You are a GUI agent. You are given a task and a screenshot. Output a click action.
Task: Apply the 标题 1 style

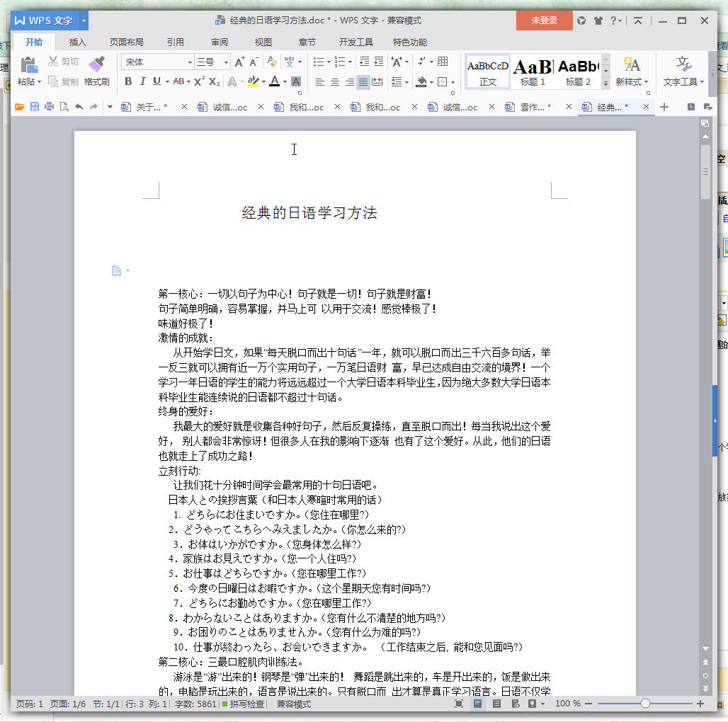pos(532,72)
